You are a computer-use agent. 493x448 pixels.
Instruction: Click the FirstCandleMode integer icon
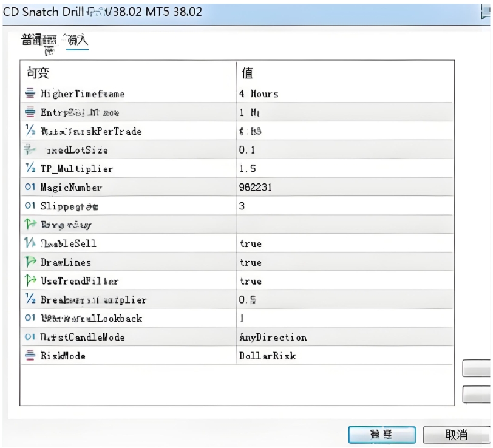click(x=30, y=338)
